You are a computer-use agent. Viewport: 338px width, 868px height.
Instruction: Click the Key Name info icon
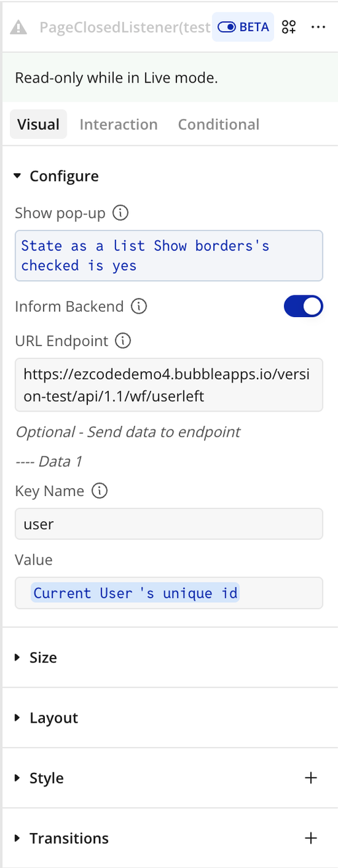(x=99, y=491)
